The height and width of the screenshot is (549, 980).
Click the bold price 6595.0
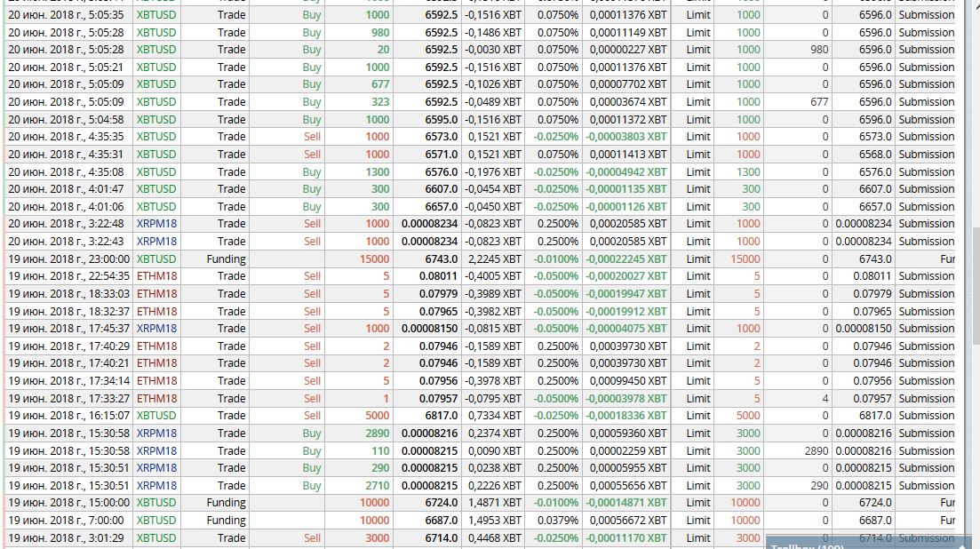442,119
